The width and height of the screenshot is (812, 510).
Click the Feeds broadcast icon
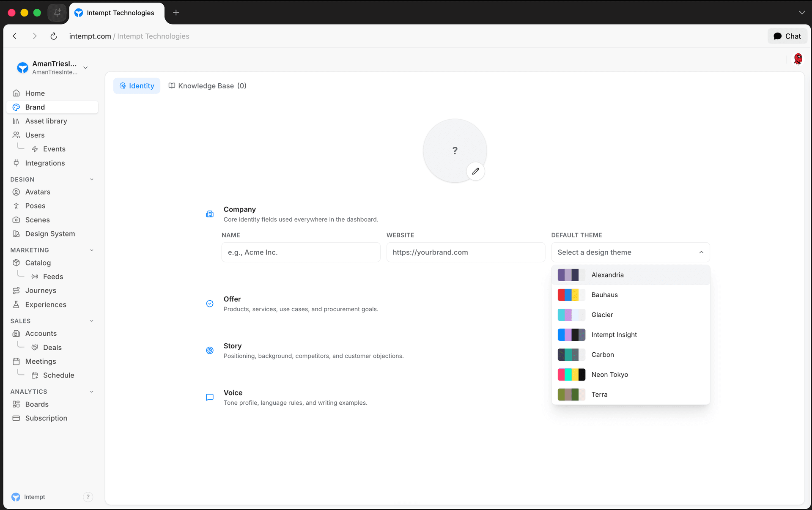tap(35, 277)
